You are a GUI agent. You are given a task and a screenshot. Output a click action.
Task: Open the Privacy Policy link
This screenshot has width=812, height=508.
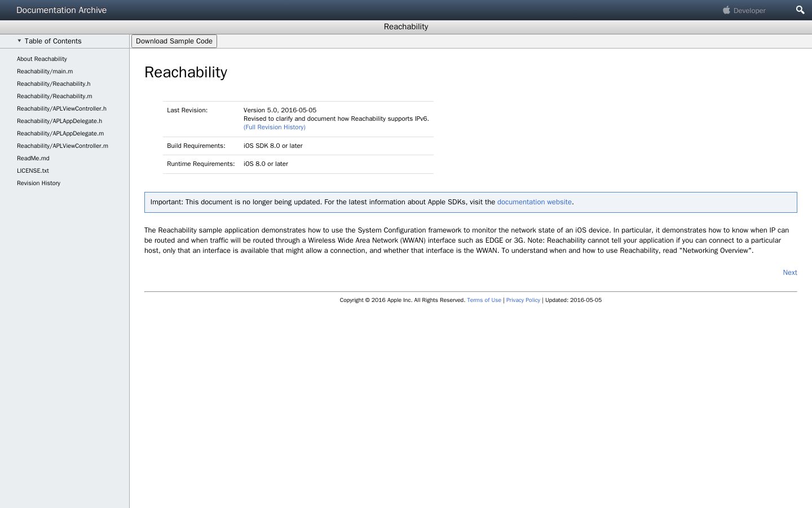pyautogui.click(x=523, y=300)
